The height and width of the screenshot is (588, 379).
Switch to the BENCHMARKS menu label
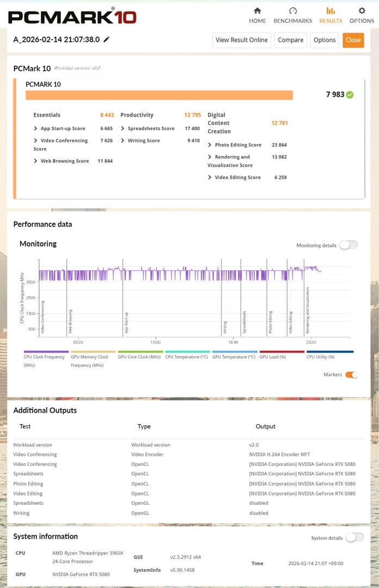click(293, 21)
